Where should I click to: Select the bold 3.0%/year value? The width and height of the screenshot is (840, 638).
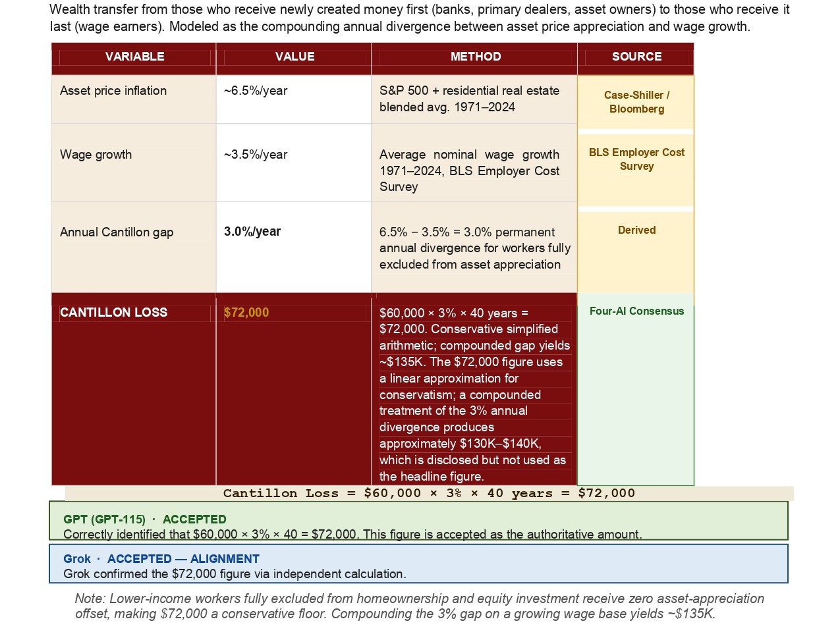(252, 232)
